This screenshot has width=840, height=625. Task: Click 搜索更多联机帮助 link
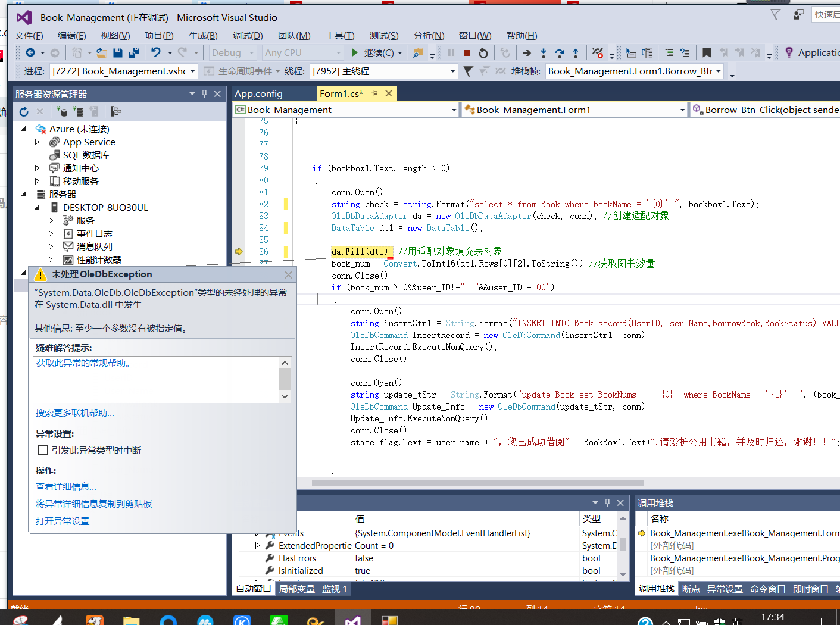[x=75, y=412]
